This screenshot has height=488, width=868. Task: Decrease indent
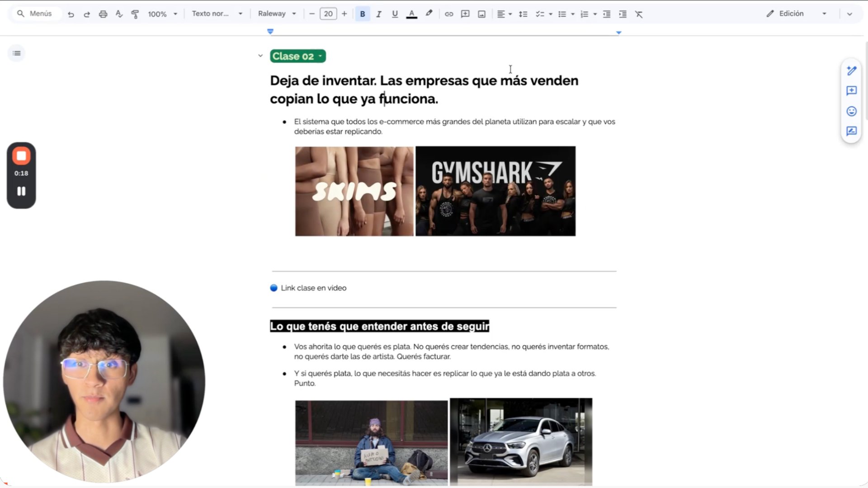point(607,14)
